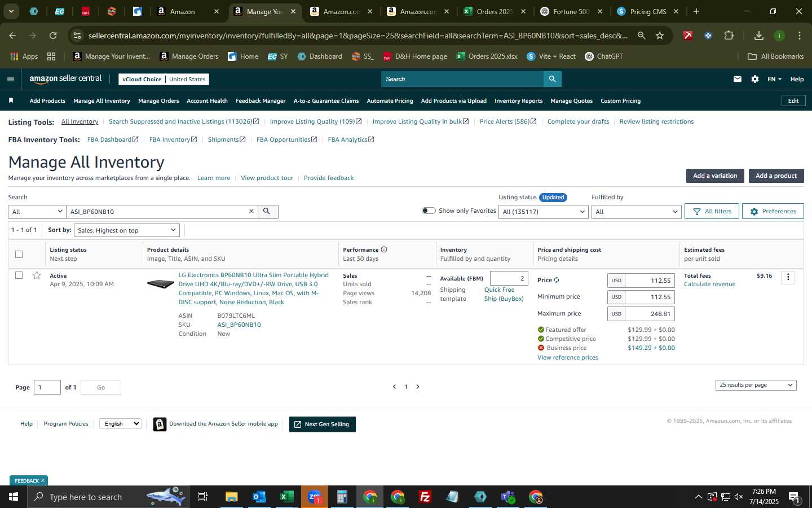Open Automate Pricing menu item
812x508 pixels.
click(390, 100)
